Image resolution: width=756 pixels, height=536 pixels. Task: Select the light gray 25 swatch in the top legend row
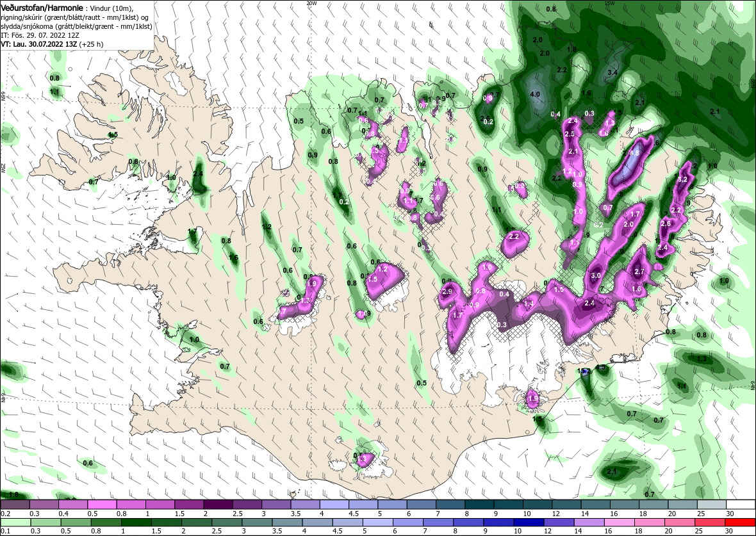coord(712,504)
